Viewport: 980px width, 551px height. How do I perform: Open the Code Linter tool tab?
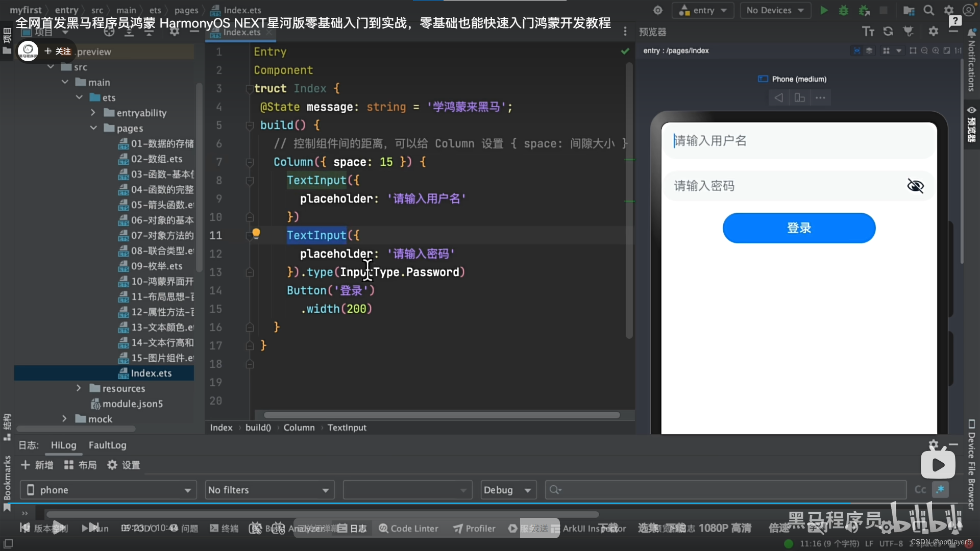[408, 529]
